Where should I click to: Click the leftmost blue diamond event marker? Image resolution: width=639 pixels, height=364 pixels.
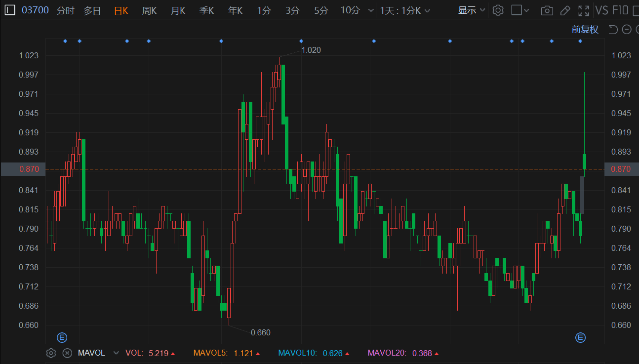tap(65, 41)
